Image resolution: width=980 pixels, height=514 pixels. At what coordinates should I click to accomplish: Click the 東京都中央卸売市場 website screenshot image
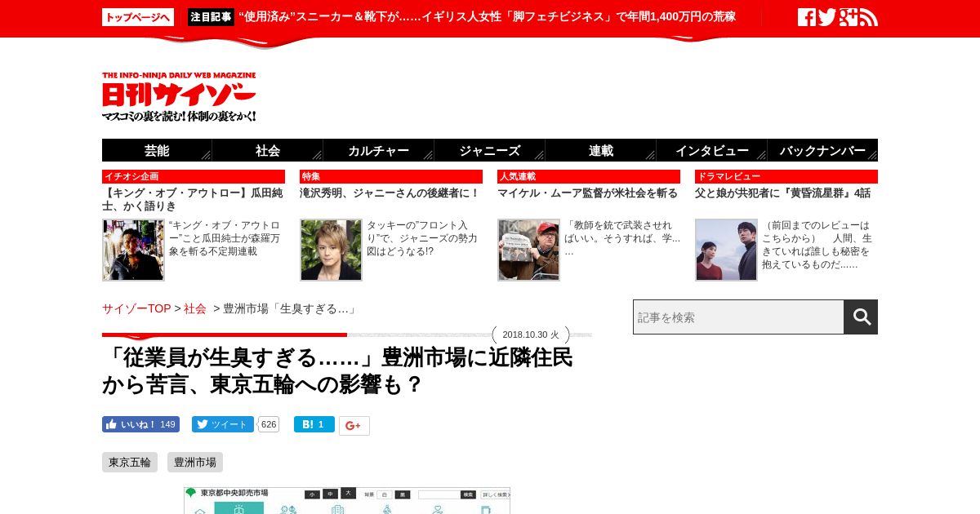347,500
